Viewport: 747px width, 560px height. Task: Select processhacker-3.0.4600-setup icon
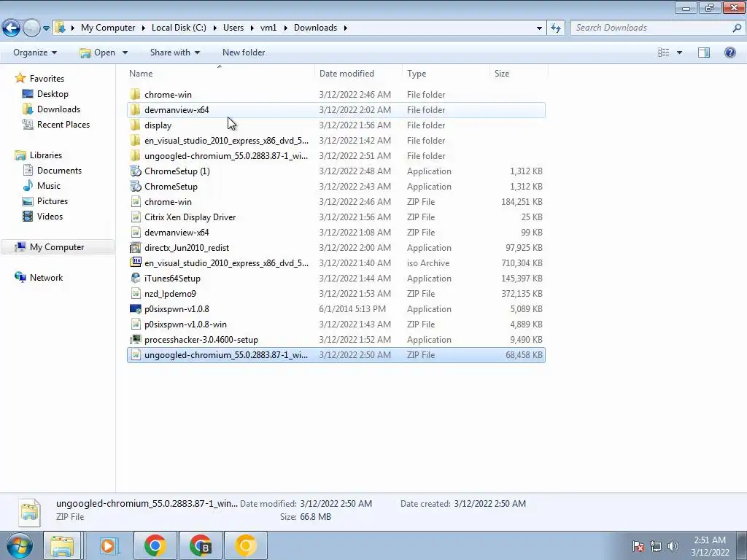click(136, 340)
